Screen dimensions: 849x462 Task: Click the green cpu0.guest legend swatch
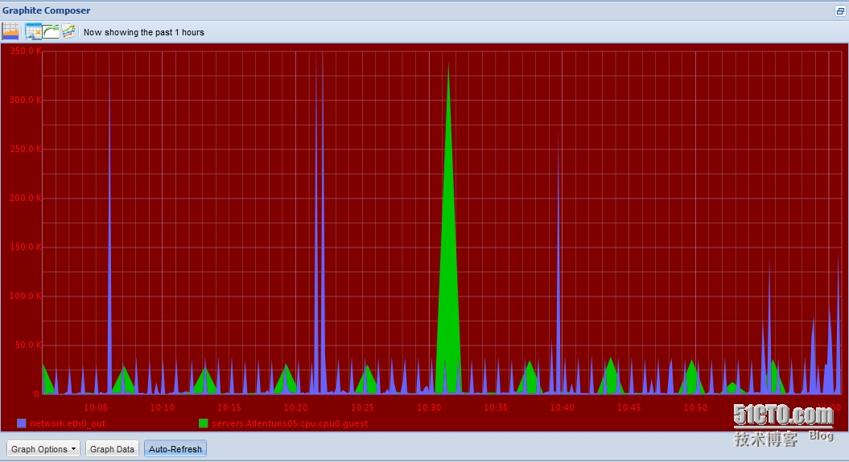pyautogui.click(x=204, y=424)
